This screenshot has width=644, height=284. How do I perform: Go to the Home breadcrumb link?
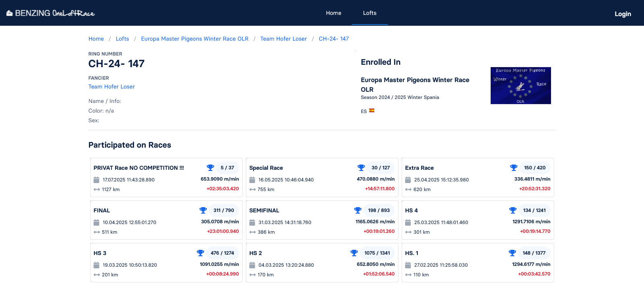tap(96, 39)
